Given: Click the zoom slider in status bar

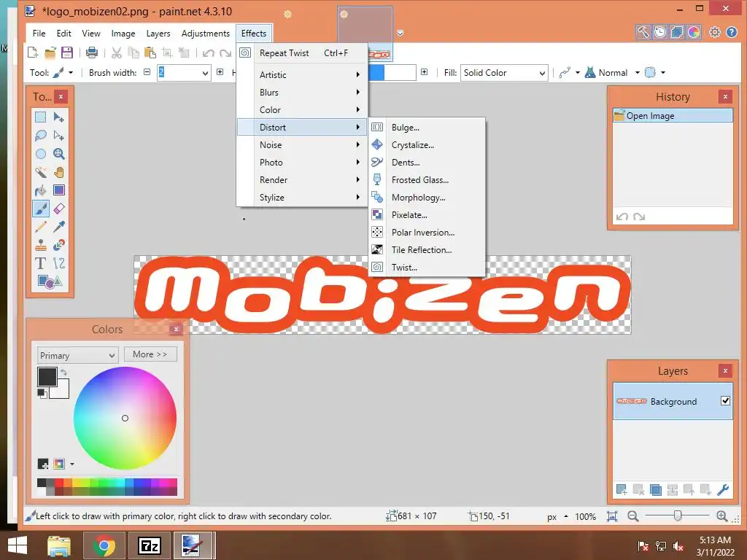Looking at the screenshot, I should tap(677, 516).
